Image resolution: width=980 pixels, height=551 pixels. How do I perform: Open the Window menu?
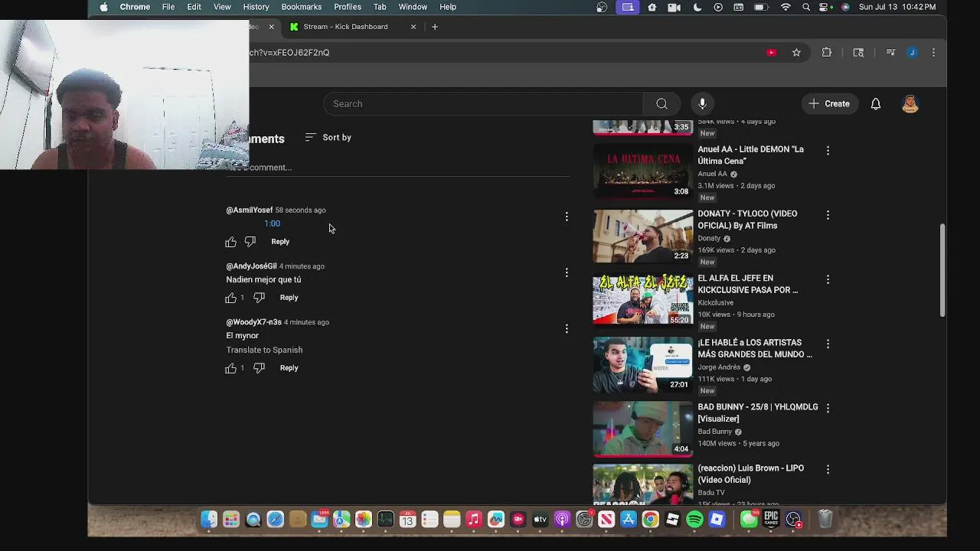pos(413,7)
